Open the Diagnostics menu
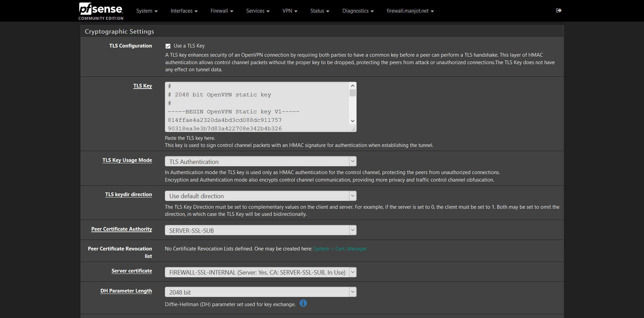 click(358, 11)
